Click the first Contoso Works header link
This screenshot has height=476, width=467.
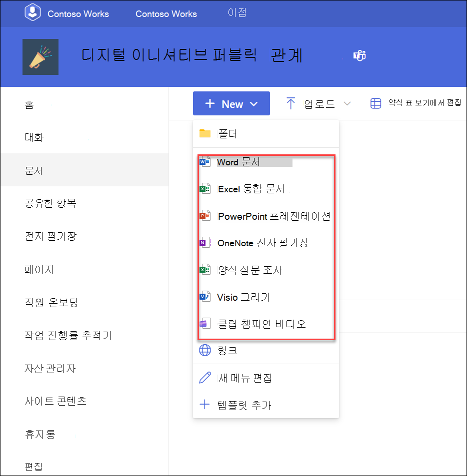click(x=78, y=14)
